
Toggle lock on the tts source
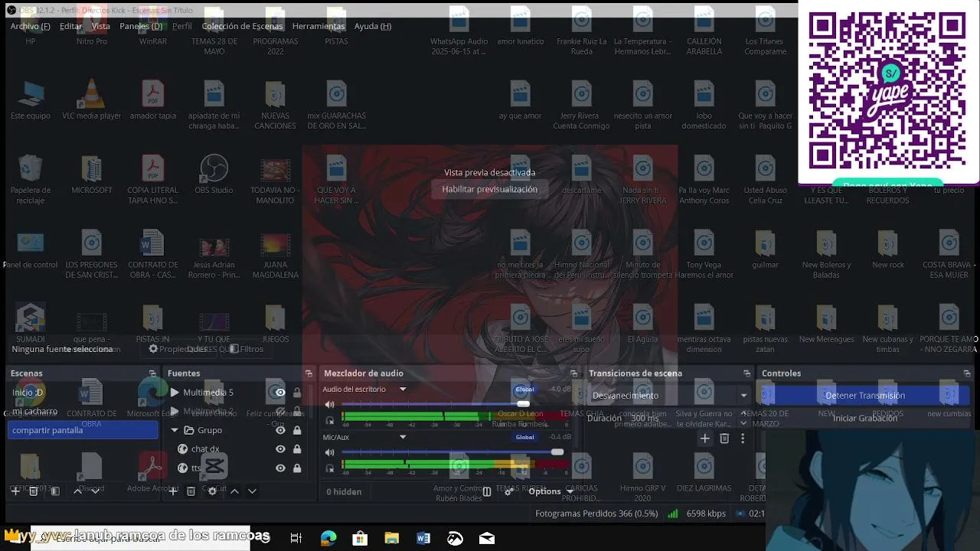point(297,468)
